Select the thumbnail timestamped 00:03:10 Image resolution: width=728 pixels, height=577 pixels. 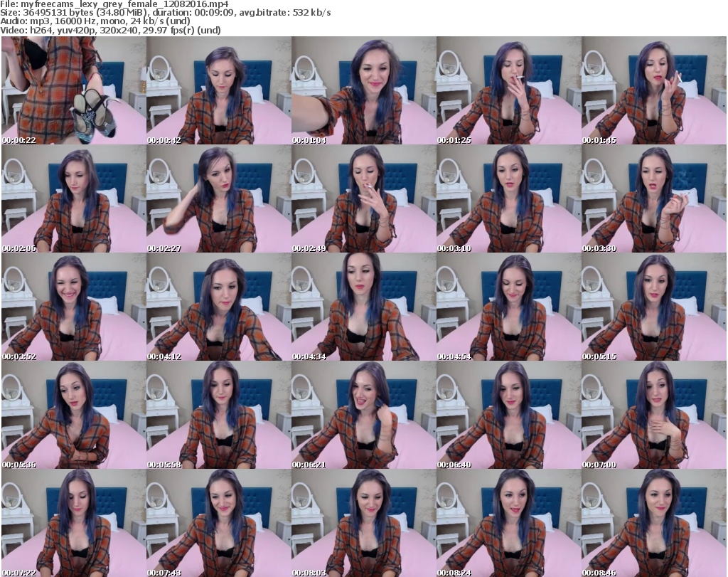(x=509, y=198)
